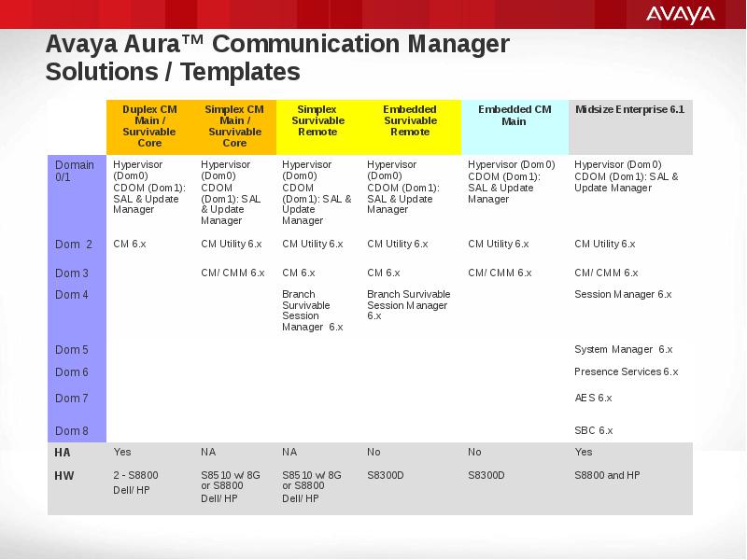Select 'CM/ CMM 6.x' under Simplex CM Main
Image resolution: width=747 pixels, height=560 pixels.
233,273
